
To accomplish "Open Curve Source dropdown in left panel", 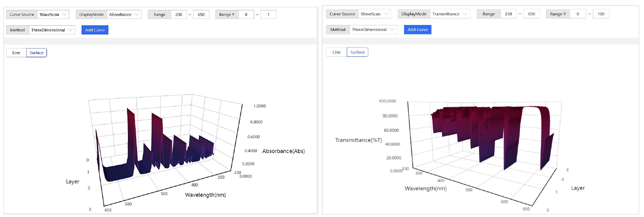I will coord(53,14).
